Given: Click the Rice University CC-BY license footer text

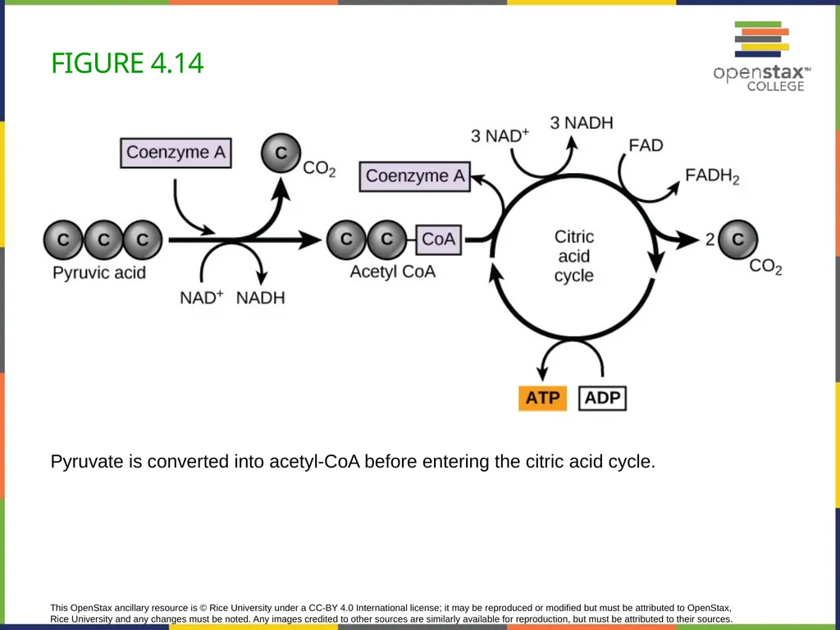Looking at the screenshot, I should [391, 614].
